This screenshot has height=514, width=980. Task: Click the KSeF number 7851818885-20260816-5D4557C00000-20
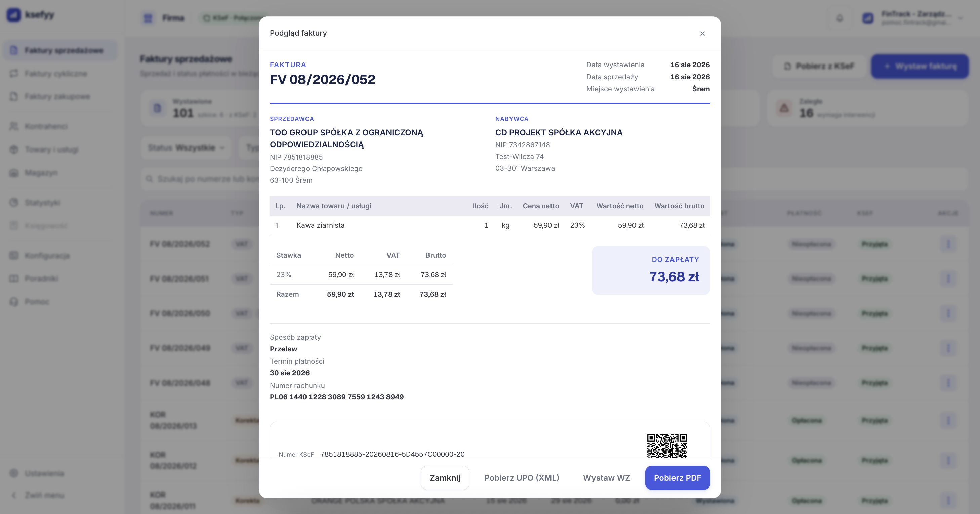click(392, 454)
